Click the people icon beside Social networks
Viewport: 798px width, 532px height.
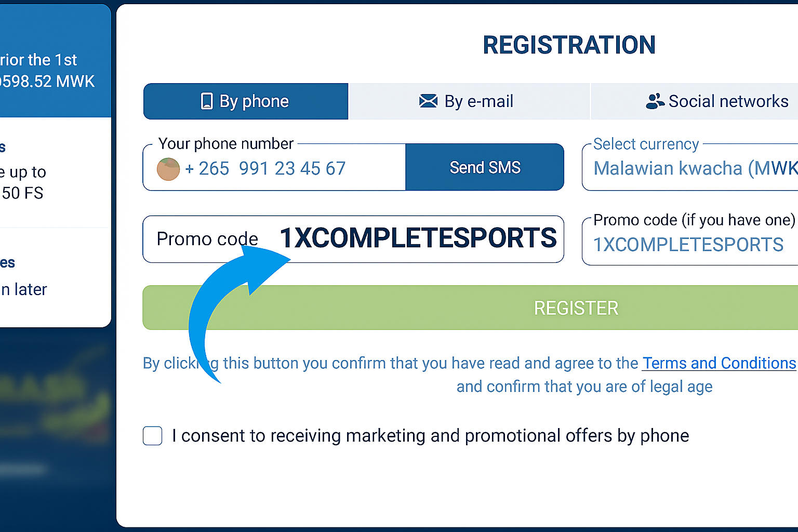coord(655,101)
